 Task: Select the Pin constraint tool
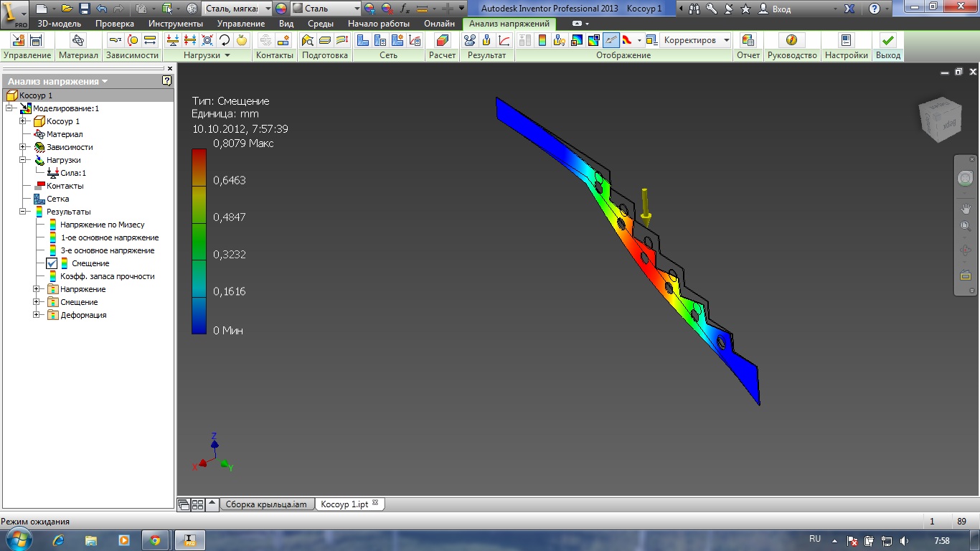coord(133,40)
